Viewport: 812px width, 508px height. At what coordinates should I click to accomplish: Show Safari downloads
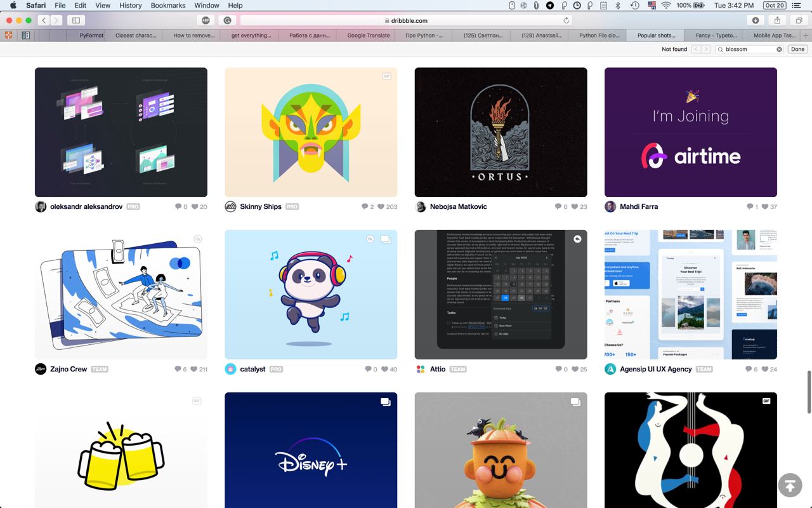756,20
